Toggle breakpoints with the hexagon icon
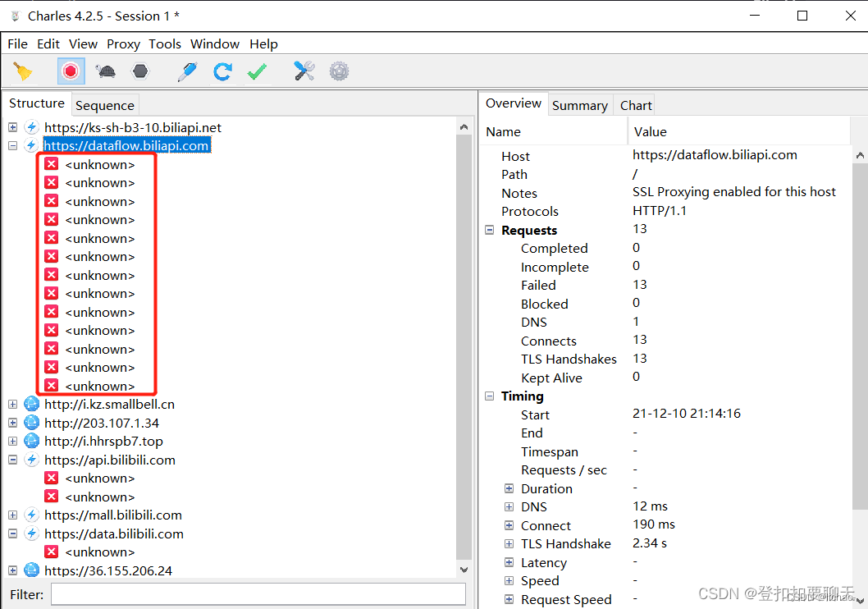Image resolution: width=868 pixels, height=609 pixels. (140, 71)
